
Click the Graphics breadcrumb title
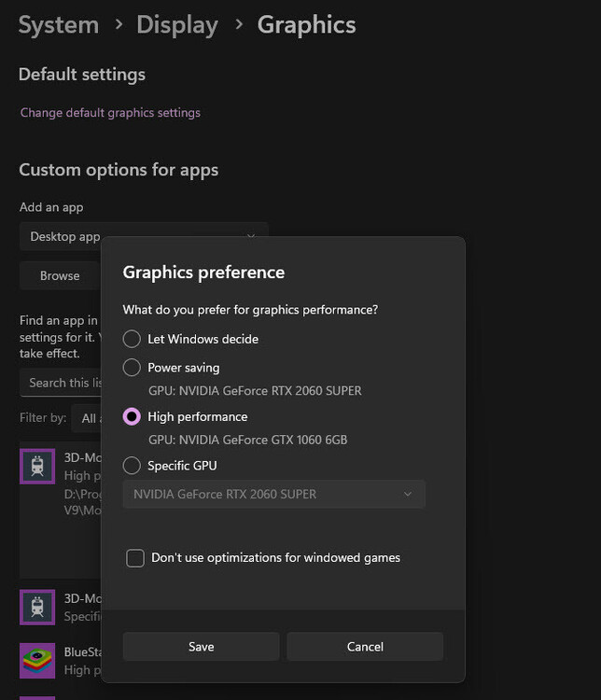point(306,24)
